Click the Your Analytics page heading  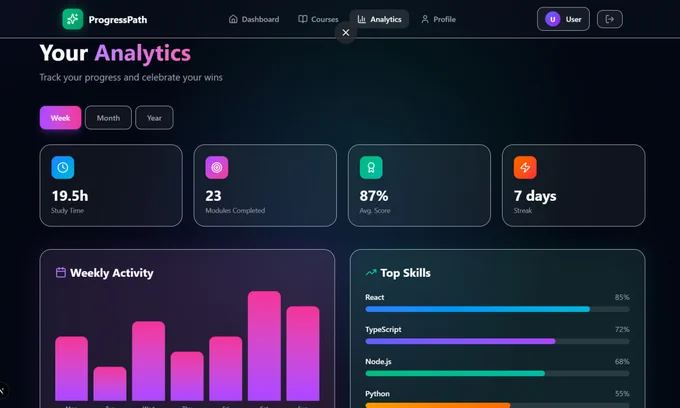pyautogui.click(x=115, y=53)
